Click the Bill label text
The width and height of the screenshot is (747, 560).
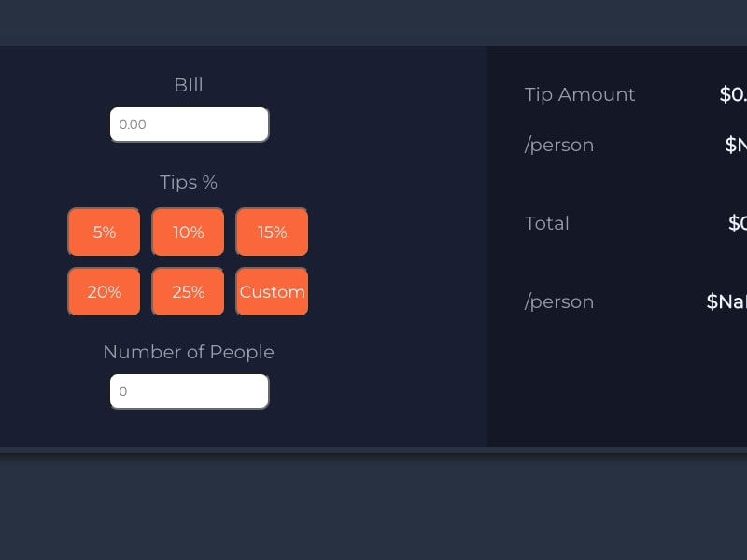point(189,85)
